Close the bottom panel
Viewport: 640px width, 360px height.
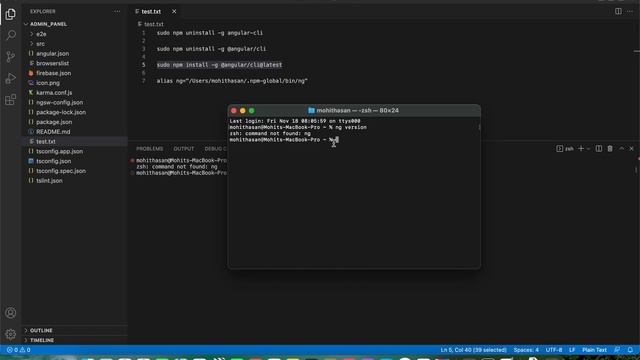[632, 149]
